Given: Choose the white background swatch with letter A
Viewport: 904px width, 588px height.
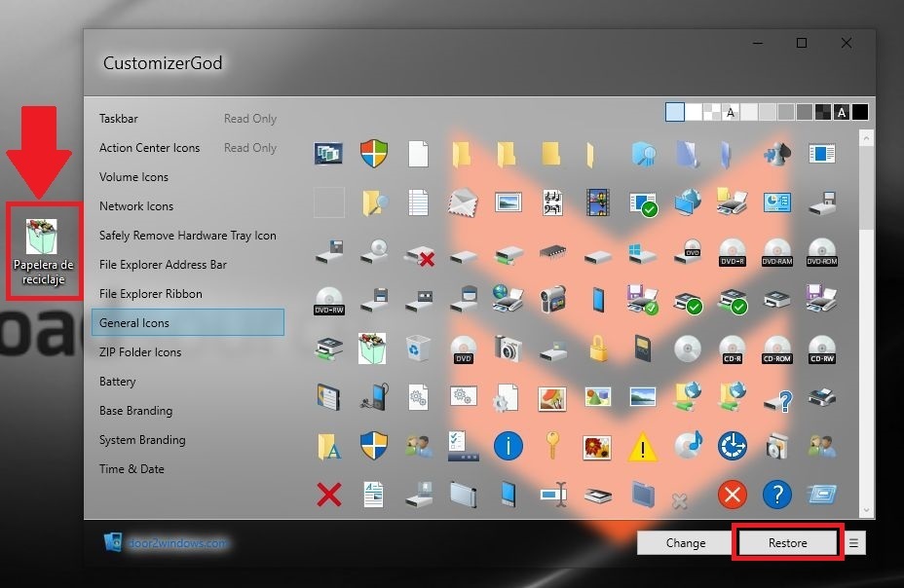Looking at the screenshot, I should tap(731, 112).
